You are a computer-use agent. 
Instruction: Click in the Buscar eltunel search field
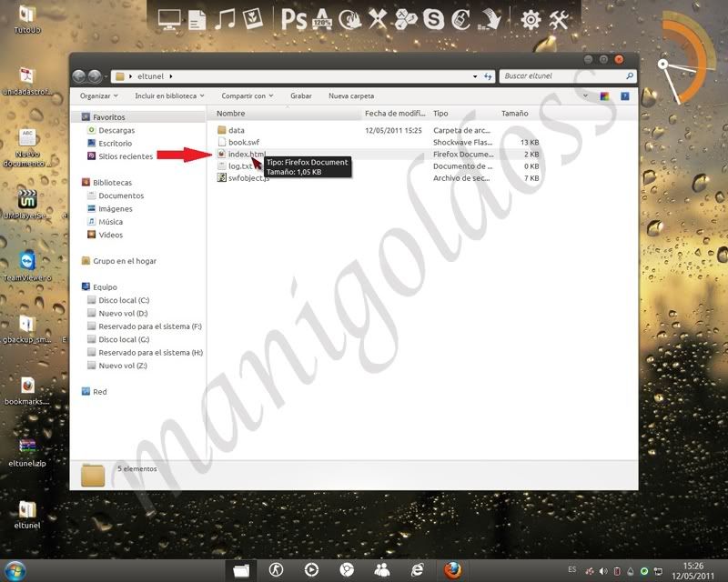(562, 76)
